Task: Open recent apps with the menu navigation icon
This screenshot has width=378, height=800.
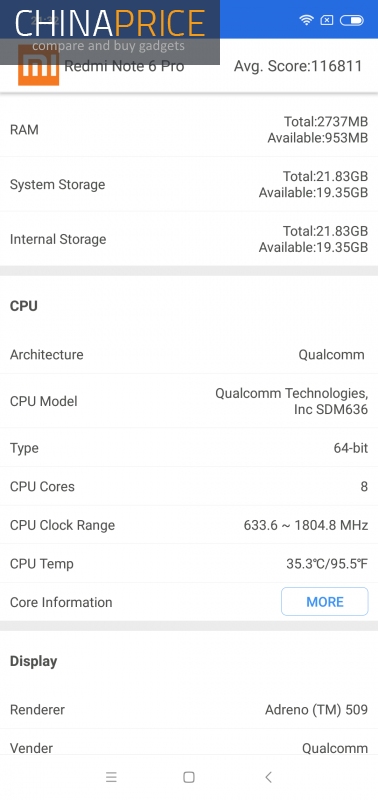Action: pyautogui.click(x=111, y=777)
